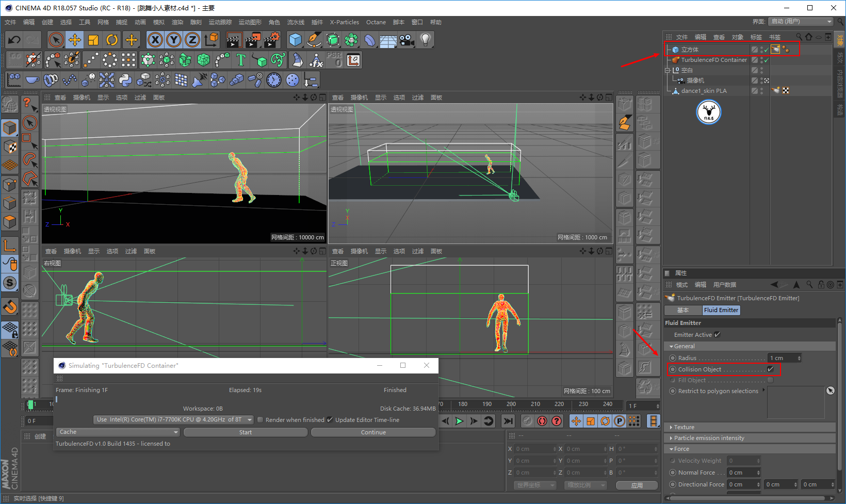Click the PSR reset icon
This screenshot has width=846, height=504.
[x=334, y=60]
